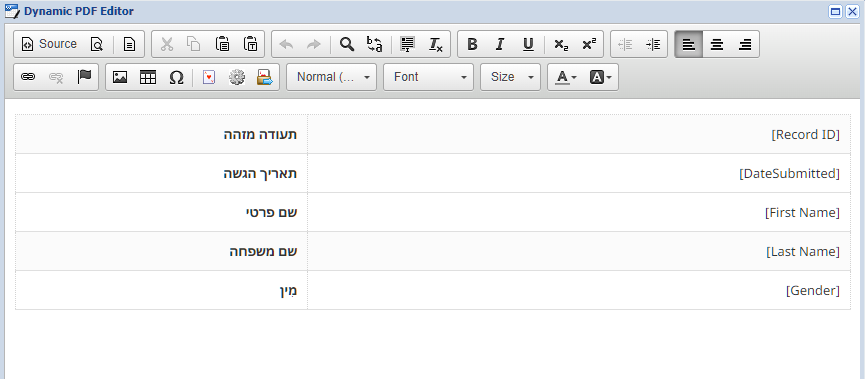Insert an image
Image resolution: width=865 pixels, height=379 pixels.
click(x=120, y=77)
